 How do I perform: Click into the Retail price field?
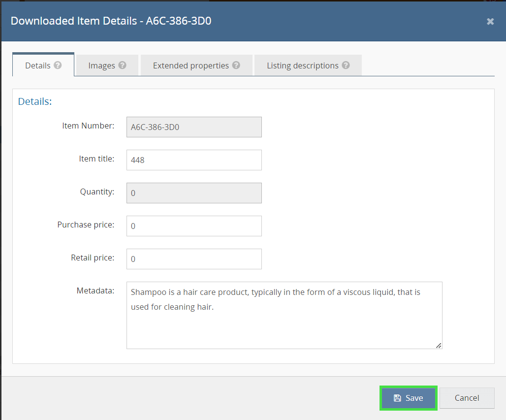coord(194,259)
